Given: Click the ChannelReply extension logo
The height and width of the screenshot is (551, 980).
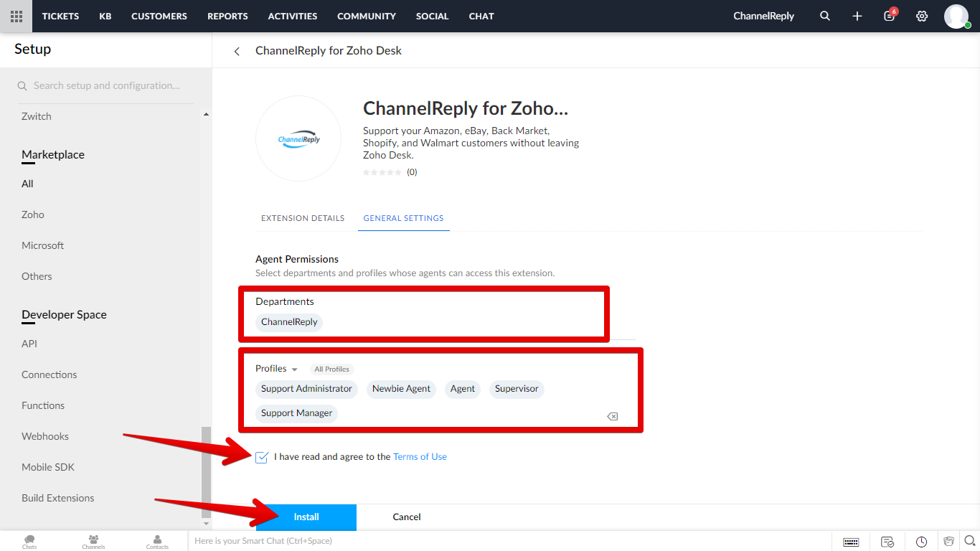Looking at the screenshot, I should pyautogui.click(x=298, y=139).
